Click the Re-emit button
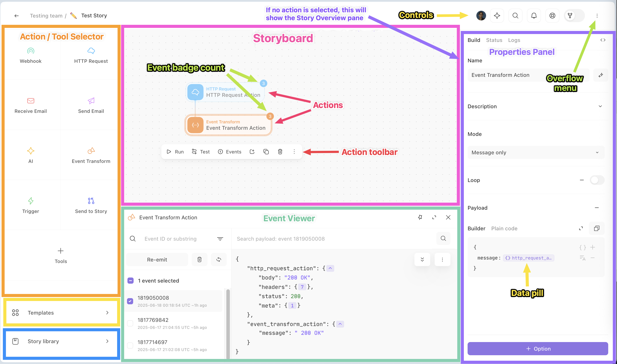Image resolution: width=617 pixels, height=364 pixels. 157,259
